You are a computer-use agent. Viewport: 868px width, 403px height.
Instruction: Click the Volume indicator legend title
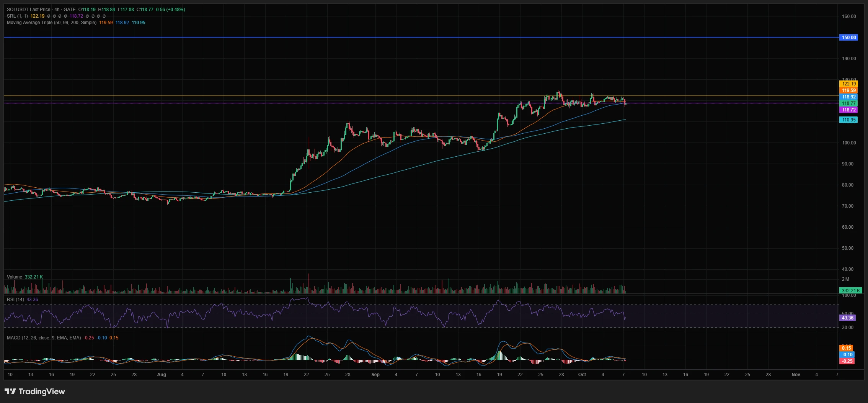(15, 277)
